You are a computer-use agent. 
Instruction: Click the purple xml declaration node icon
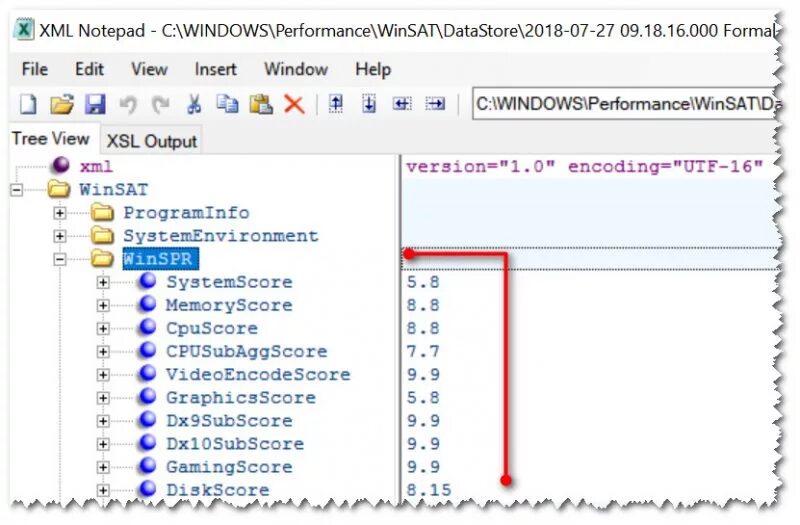pyautogui.click(x=61, y=165)
